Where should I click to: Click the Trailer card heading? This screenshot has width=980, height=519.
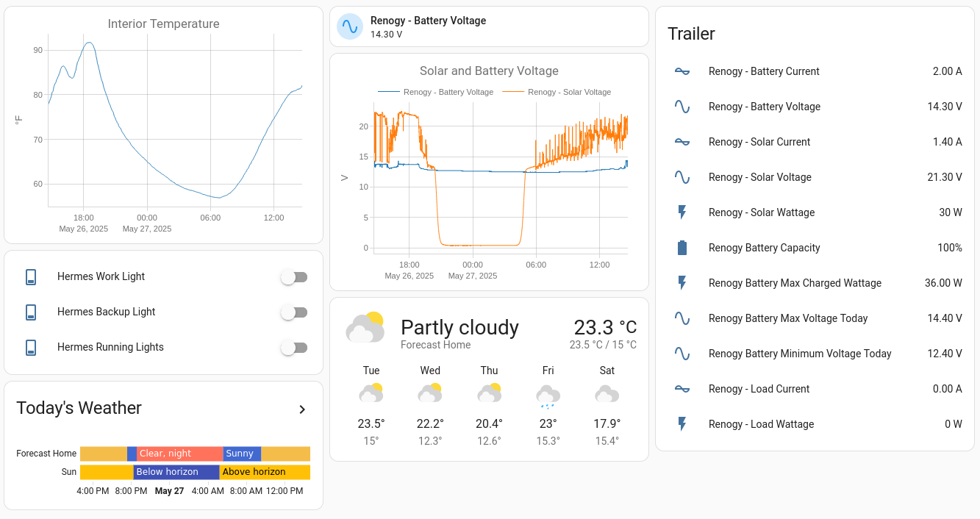691,33
